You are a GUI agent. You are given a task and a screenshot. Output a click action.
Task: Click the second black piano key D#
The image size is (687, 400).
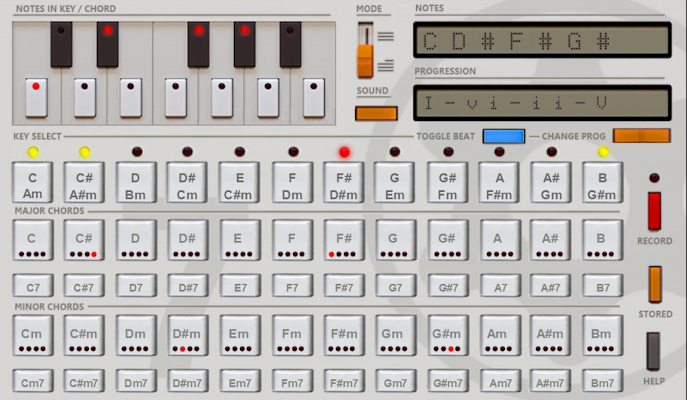click(108, 45)
